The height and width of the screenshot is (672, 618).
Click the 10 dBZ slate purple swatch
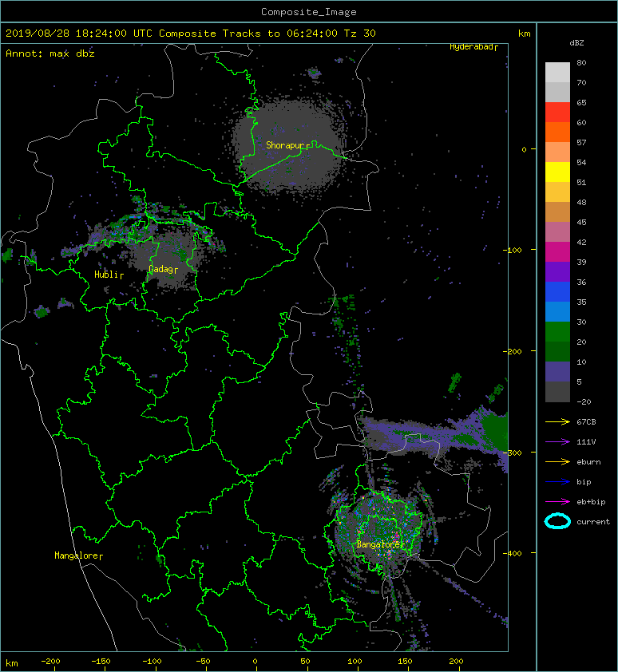coord(557,371)
